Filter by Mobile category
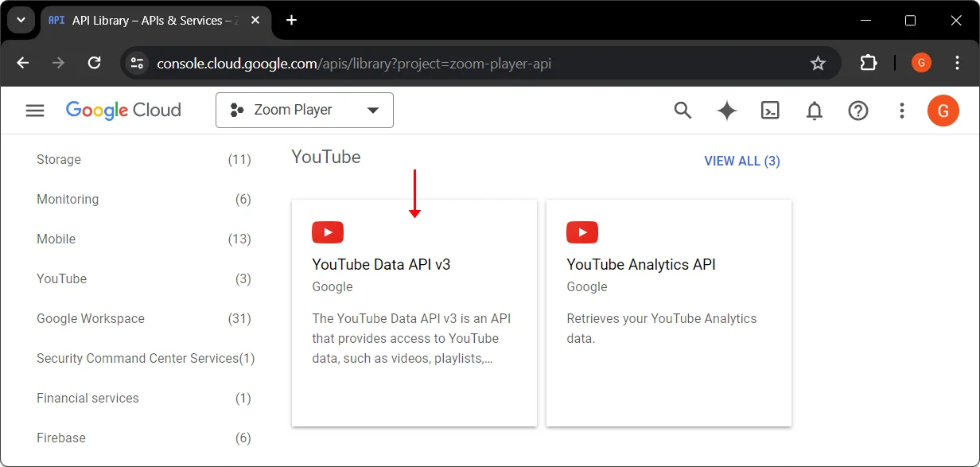980x467 pixels. 144,239
